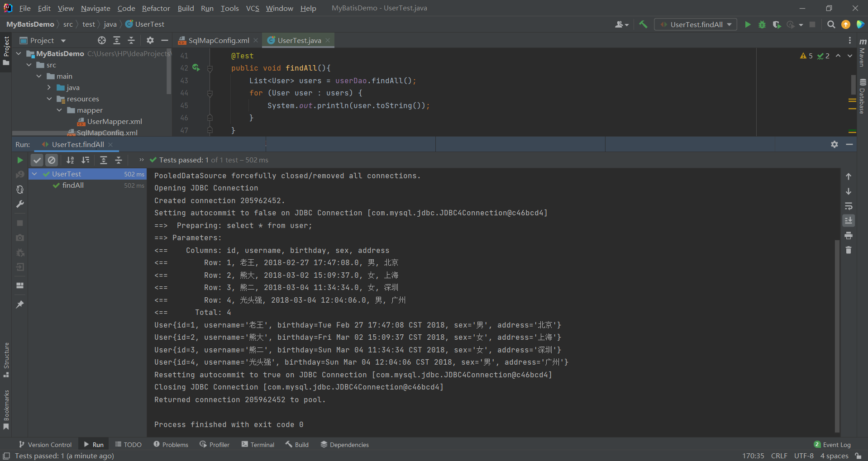
Task: Toggle soft-wrap in console
Action: tap(849, 206)
